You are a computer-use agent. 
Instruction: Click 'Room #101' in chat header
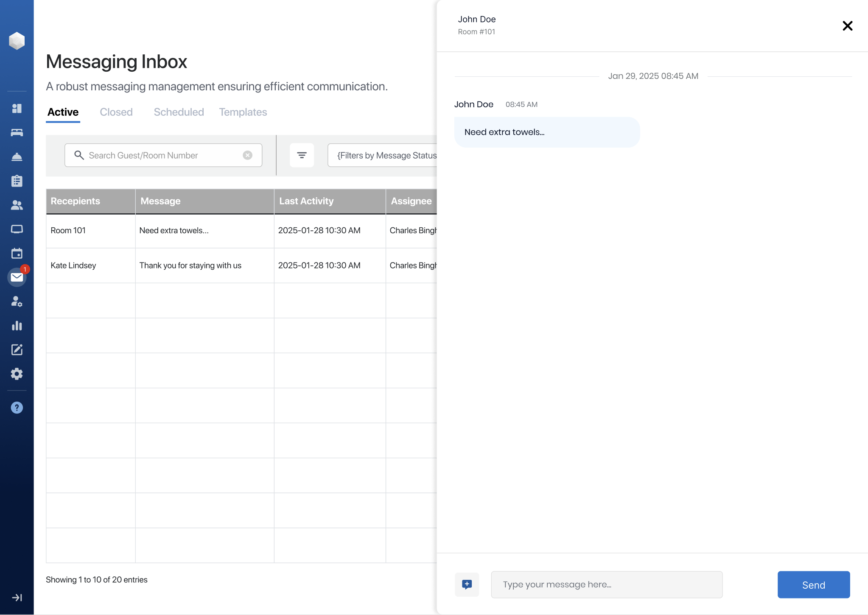coord(476,32)
